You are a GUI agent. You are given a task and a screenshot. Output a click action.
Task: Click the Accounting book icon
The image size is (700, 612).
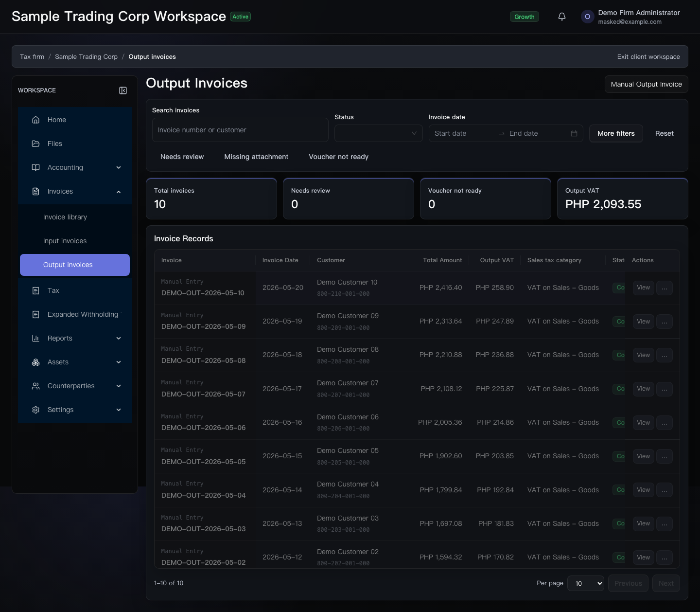point(35,167)
